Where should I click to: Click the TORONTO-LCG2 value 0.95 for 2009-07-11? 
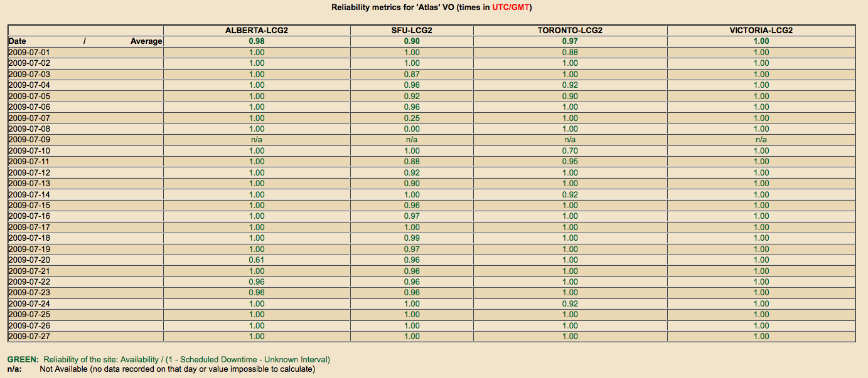click(x=570, y=161)
